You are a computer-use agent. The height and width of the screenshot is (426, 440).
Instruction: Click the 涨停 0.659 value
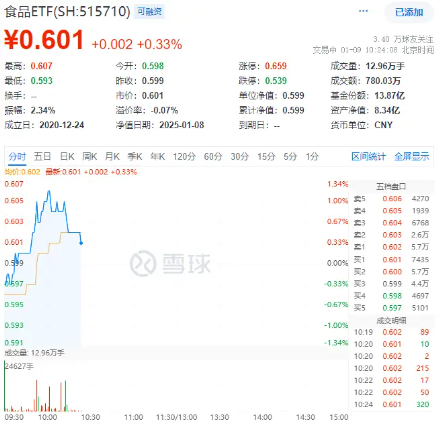coord(276,66)
